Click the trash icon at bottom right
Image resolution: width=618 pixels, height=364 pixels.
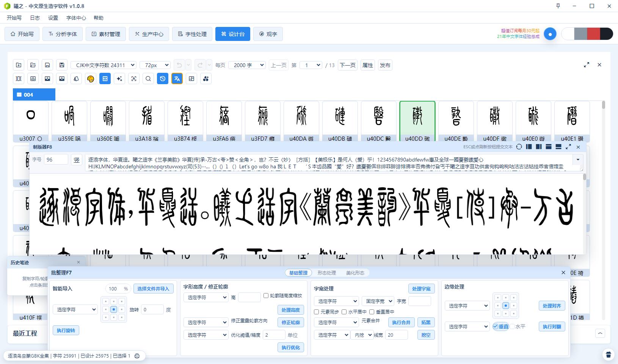[609, 355]
